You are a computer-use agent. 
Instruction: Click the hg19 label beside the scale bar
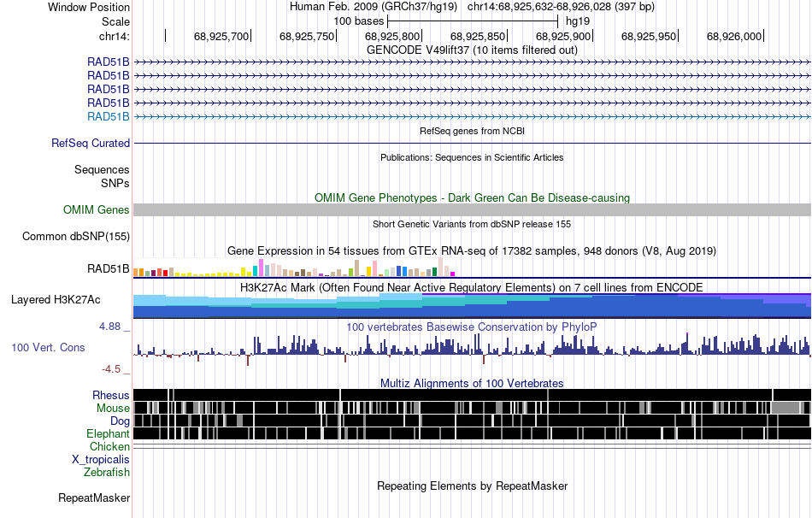(x=578, y=21)
